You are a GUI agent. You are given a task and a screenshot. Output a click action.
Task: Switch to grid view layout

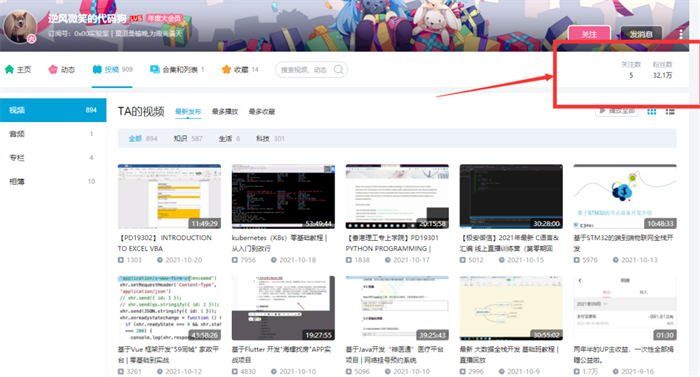click(652, 112)
